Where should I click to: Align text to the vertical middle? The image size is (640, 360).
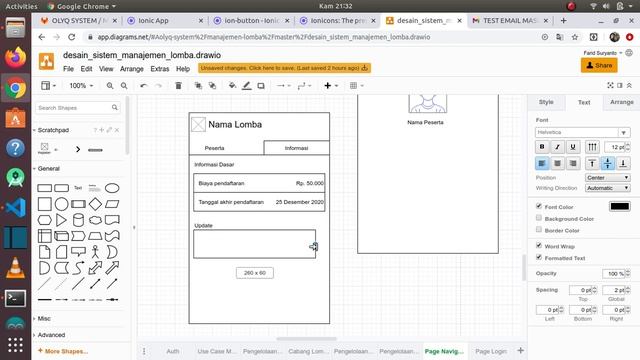(x=607, y=164)
